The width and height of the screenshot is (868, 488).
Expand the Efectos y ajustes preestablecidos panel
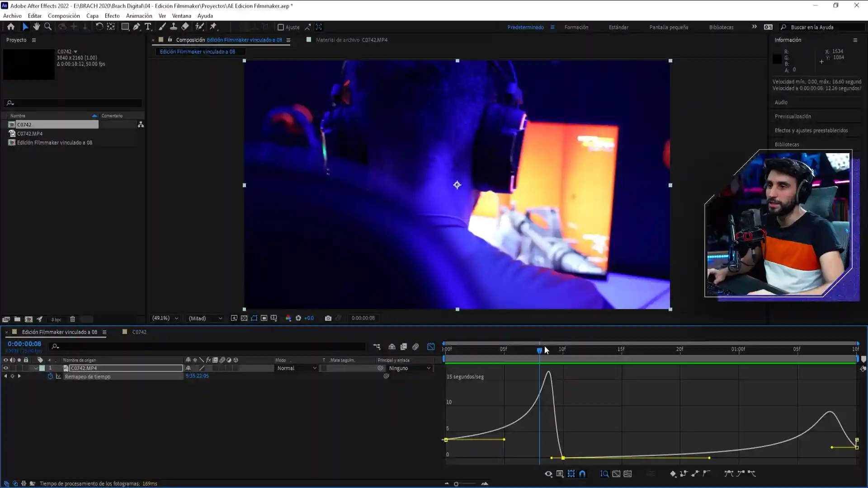[811, 131]
